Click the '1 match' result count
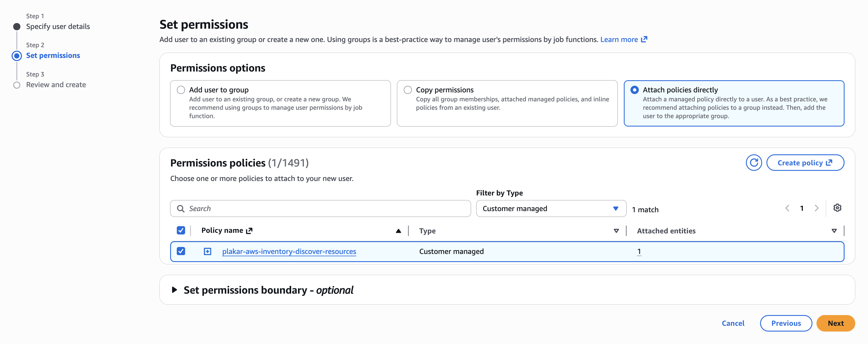 (x=645, y=210)
